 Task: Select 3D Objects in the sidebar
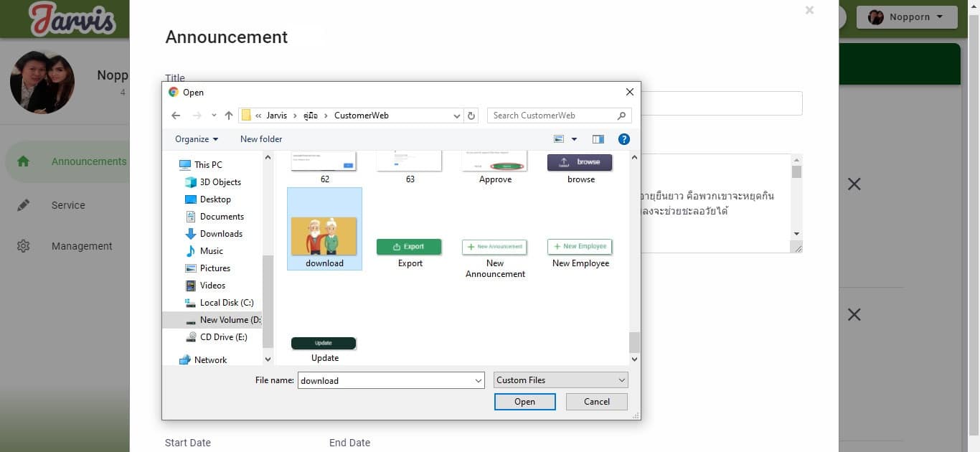coord(220,182)
